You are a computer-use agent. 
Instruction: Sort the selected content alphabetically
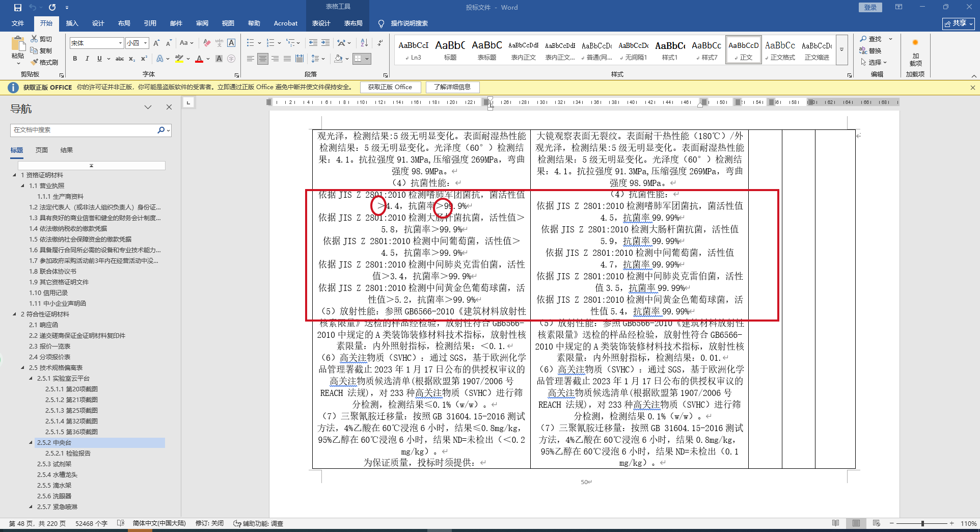(364, 43)
